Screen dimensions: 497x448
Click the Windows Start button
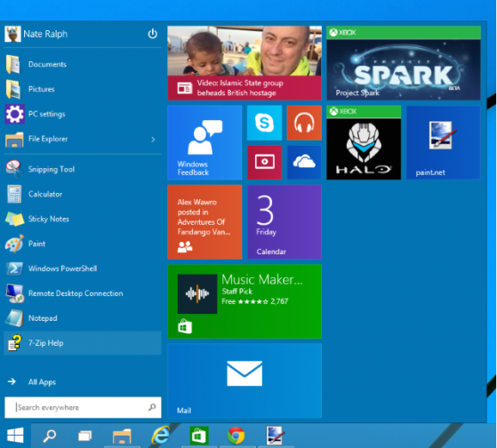15,436
